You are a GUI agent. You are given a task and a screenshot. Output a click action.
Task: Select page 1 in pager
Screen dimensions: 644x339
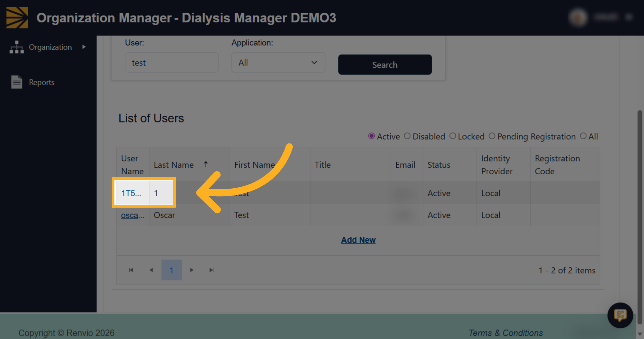point(171,270)
